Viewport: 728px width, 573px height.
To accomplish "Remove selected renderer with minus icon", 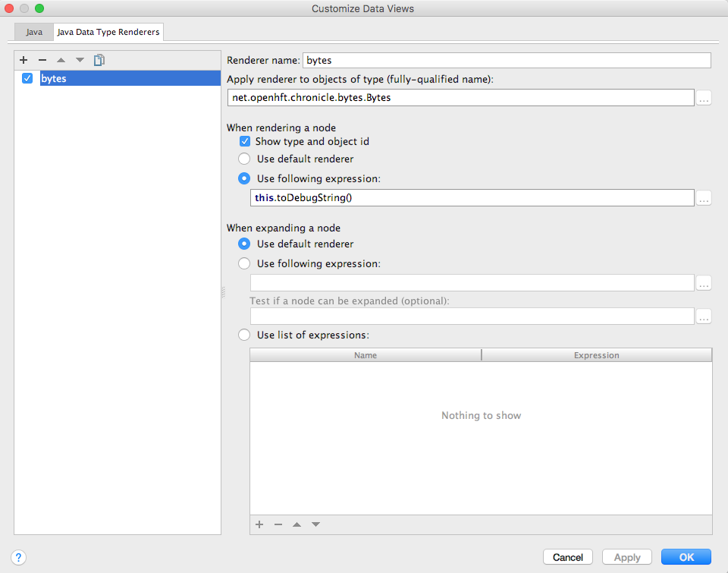I will 42,60.
